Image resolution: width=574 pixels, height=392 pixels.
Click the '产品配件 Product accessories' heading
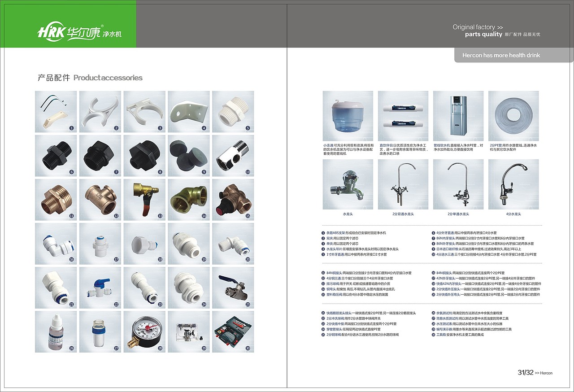coord(90,78)
